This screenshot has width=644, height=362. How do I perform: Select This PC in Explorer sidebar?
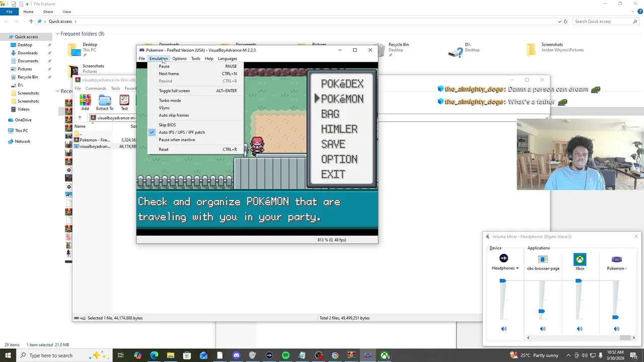[x=22, y=131]
